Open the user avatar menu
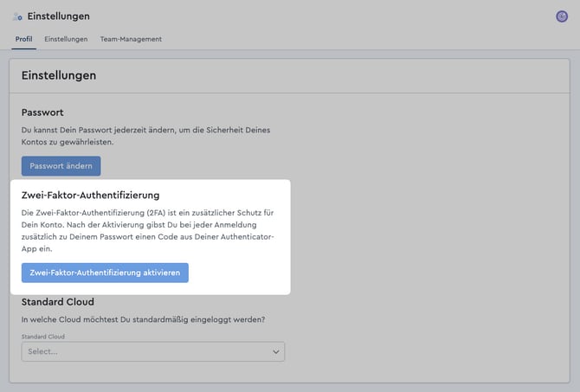Image resolution: width=580 pixels, height=392 pixels. (x=562, y=16)
